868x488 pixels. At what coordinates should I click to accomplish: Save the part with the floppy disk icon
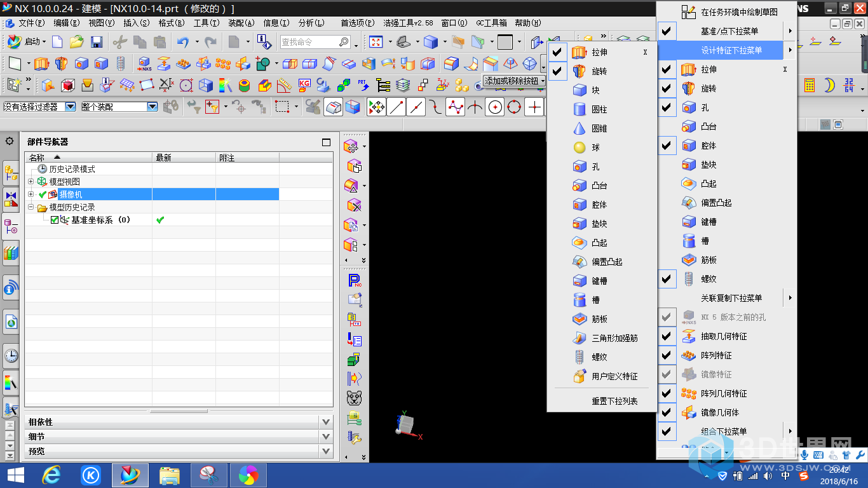point(97,42)
